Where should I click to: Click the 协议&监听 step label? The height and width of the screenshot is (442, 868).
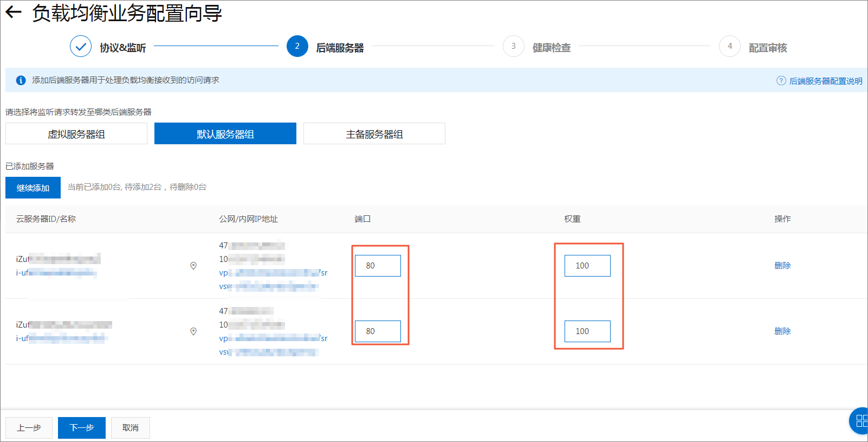point(123,48)
